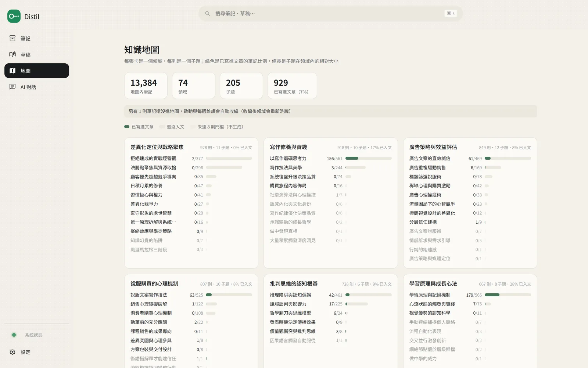Open 設定 gear icon

click(12, 352)
